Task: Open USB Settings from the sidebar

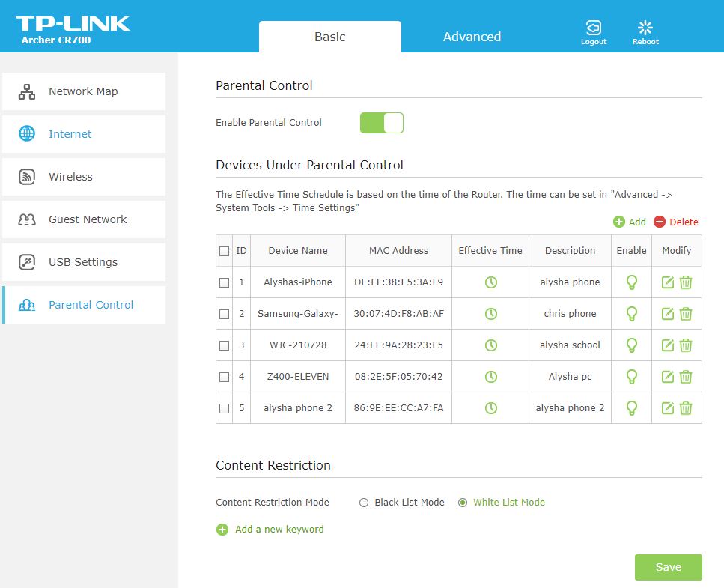Action: click(x=83, y=262)
